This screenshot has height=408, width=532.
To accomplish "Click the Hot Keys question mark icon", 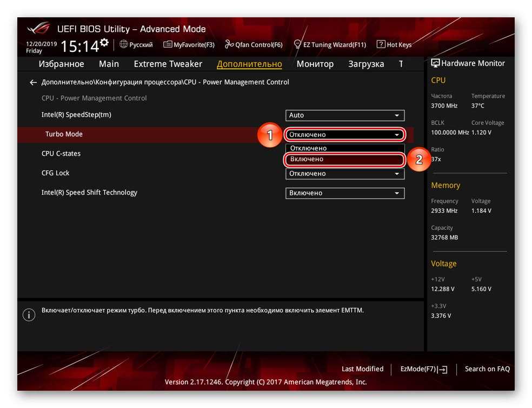I will (381, 44).
